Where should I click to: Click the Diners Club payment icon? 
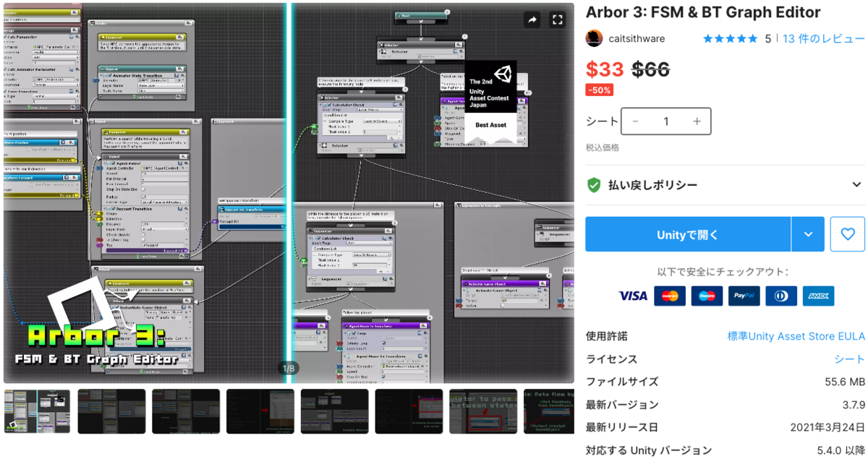pyautogui.click(x=781, y=296)
